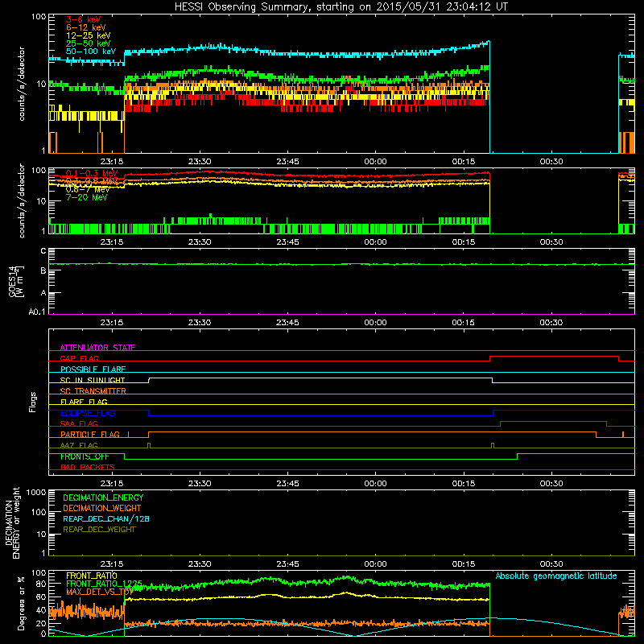Click the BAD_PACKETS flag label
The height and width of the screenshot is (644, 644).
tap(88, 468)
